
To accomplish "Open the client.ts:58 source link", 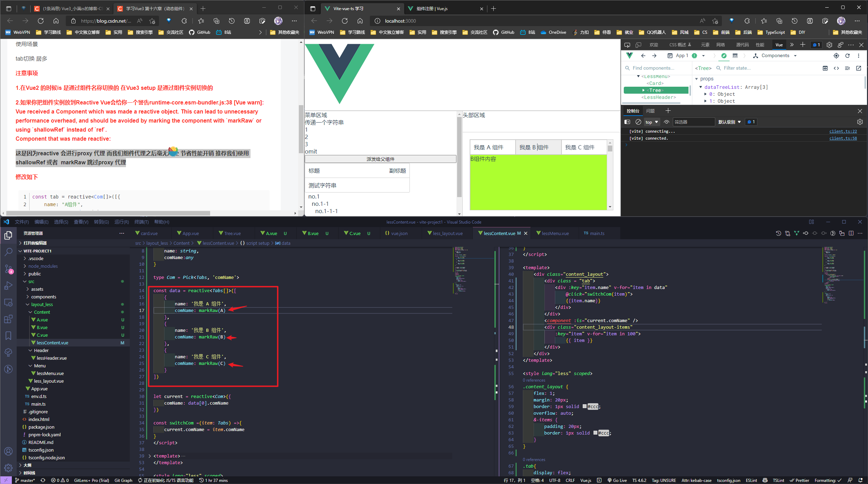I will 843,138.
